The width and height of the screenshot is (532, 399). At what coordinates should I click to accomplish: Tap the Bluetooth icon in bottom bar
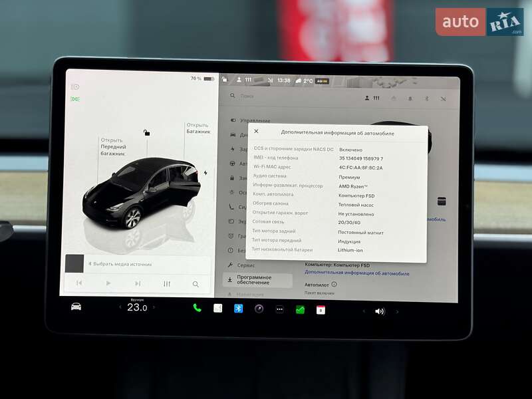[x=237, y=309]
